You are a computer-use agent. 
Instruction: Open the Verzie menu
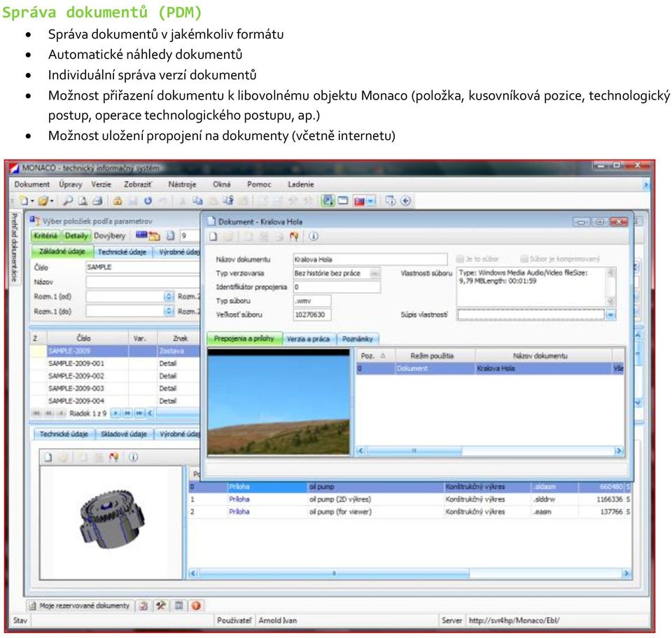tap(101, 184)
